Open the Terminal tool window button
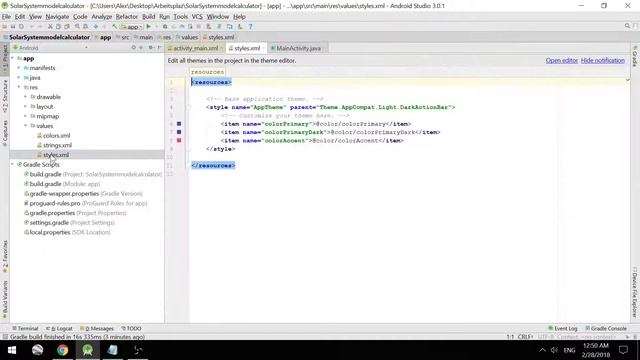This screenshot has width=640, height=360. click(x=25, y=329)
